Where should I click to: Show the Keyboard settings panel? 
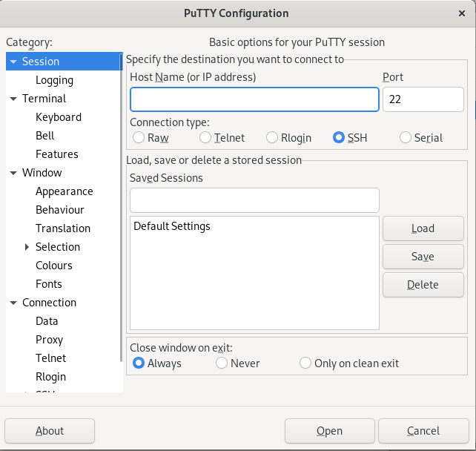point(59,117)
